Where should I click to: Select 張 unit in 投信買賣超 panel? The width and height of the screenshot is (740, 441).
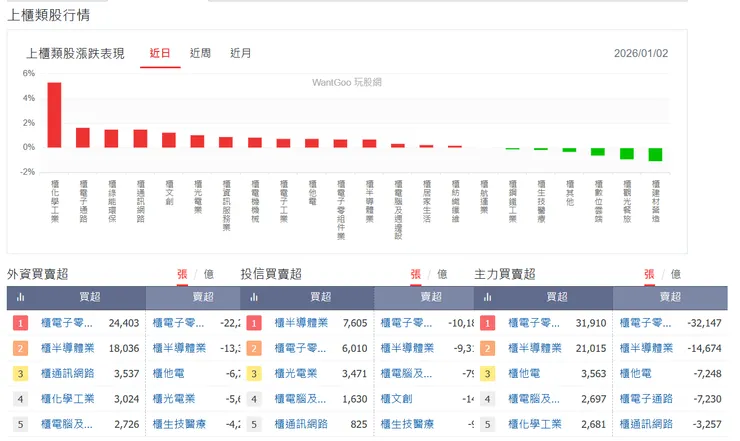pos(416,274)
